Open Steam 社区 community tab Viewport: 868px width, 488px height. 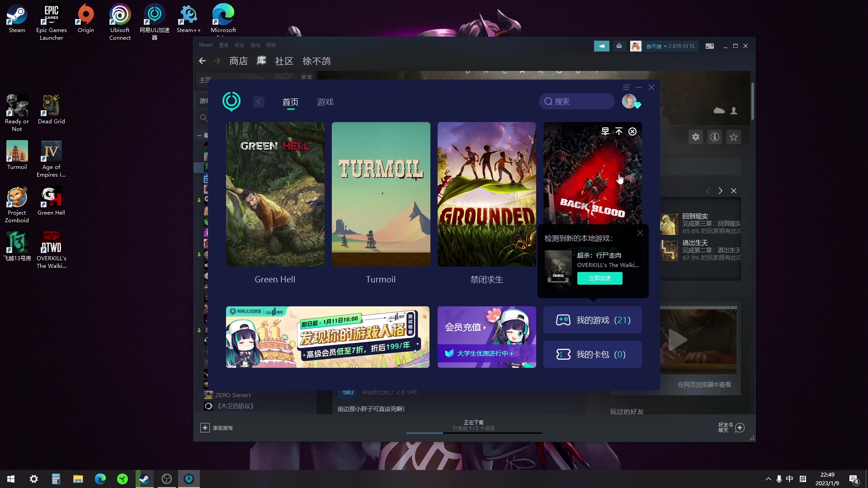(x=284, y=61)
